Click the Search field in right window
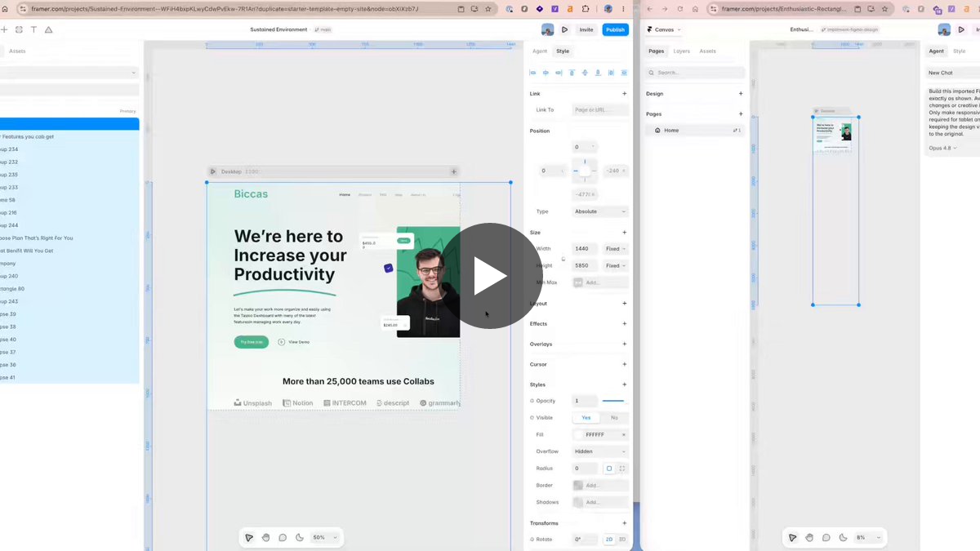980x551 pixels. coord(695,73)
